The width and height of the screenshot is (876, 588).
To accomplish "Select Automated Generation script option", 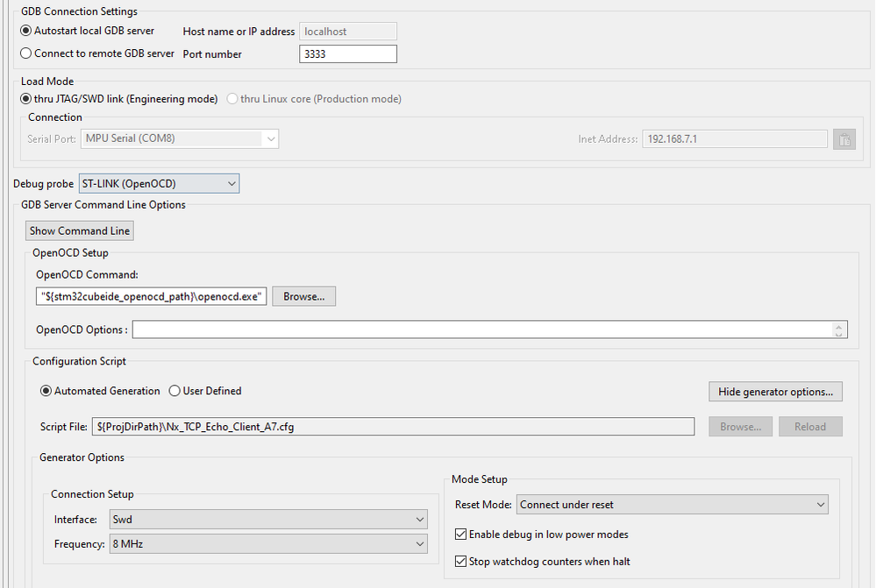I will (46, 391).
